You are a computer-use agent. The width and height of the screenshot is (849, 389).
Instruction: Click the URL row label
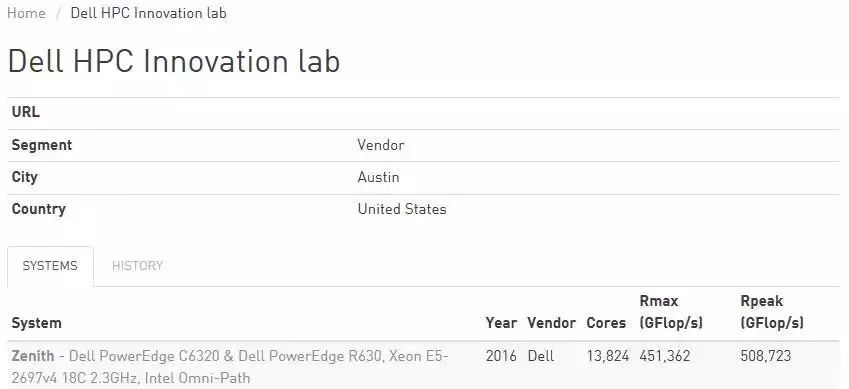pos(25,113)
